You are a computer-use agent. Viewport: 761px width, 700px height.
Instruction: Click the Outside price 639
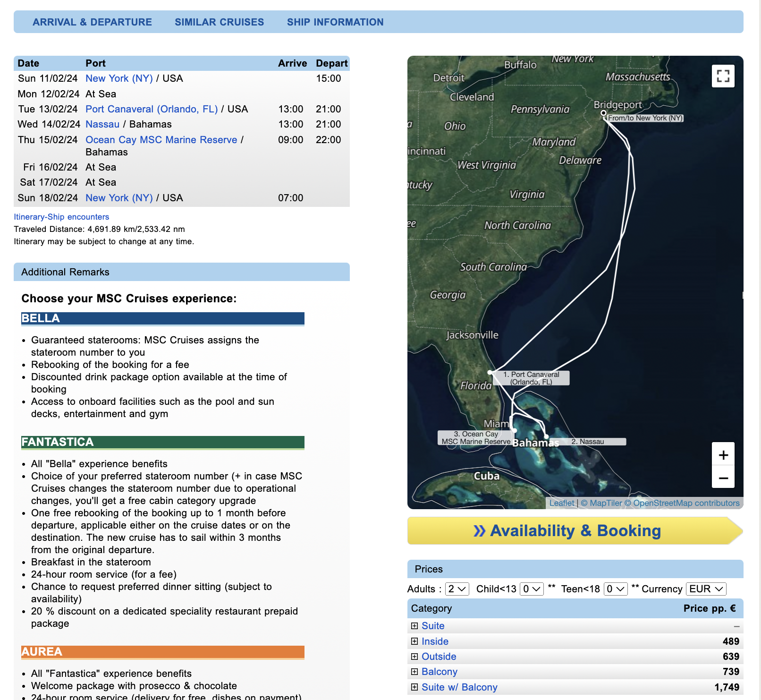(731, 657)
